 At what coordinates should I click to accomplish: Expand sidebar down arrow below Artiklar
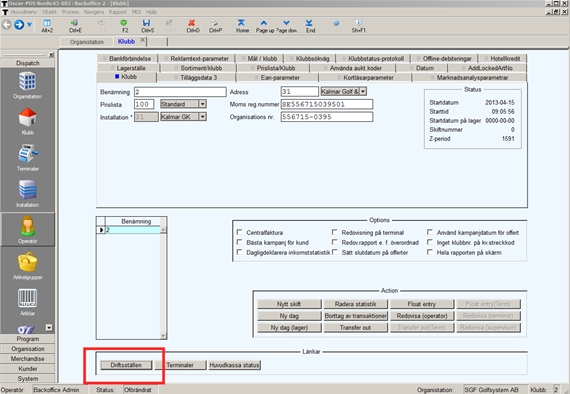[49, 327]
